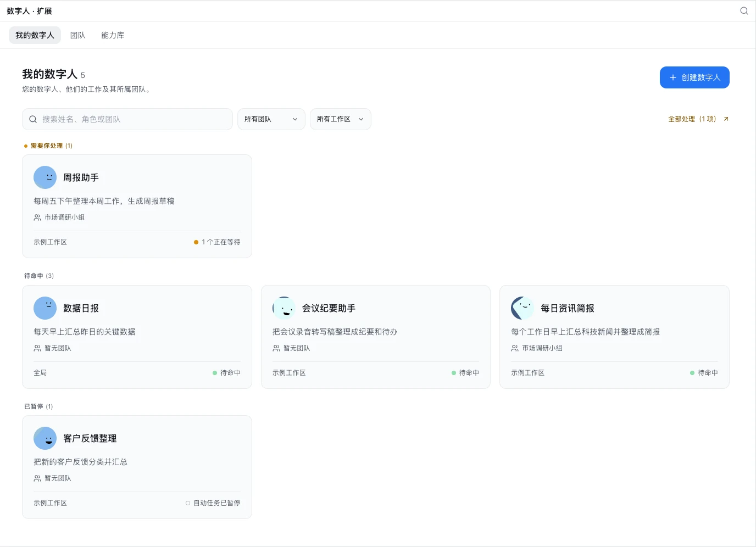Click the magnifier icon in the search field
756x547 pixels.
(x=33, y=119)
